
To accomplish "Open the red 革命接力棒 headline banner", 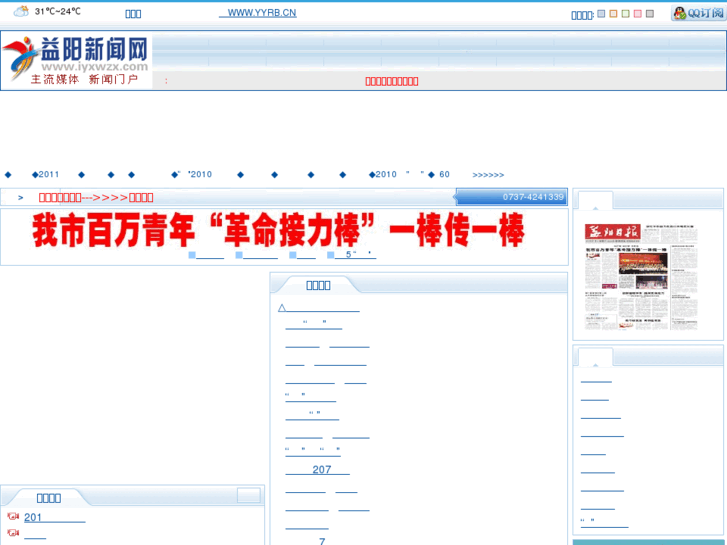I will (x=278, y=230).
